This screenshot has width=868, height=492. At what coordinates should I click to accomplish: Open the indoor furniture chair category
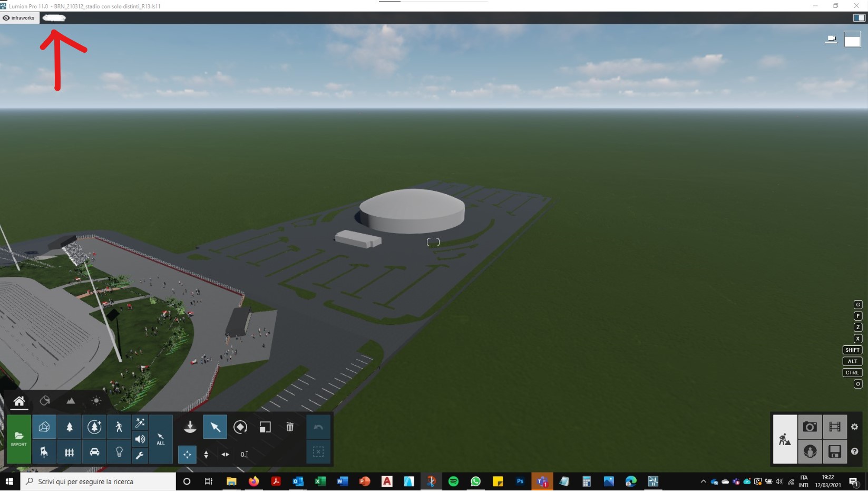tap(44, 452)
